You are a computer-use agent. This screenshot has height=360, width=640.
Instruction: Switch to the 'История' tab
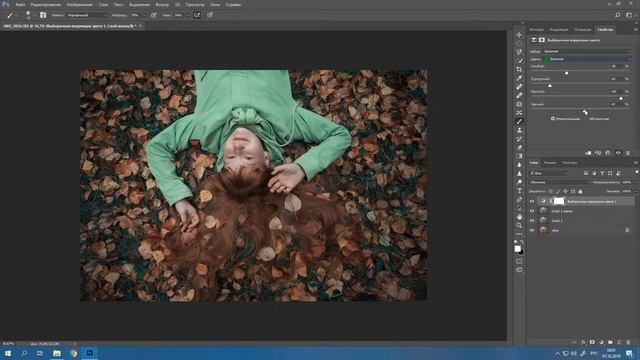[536, 29]
